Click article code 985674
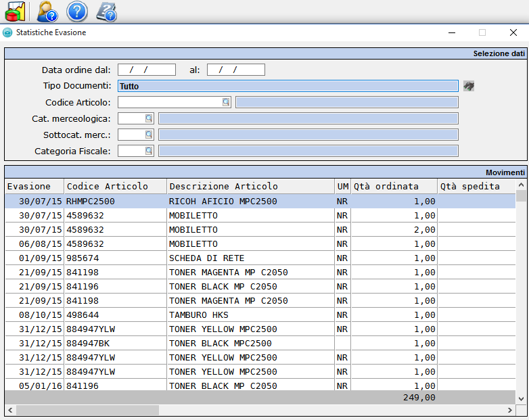 [x=116, y=258]
